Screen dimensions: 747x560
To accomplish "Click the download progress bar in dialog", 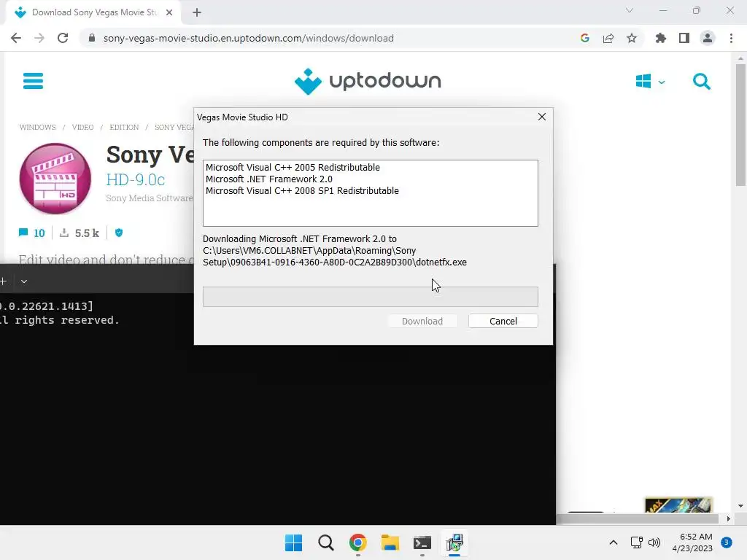I will click(x=370, y=296).
